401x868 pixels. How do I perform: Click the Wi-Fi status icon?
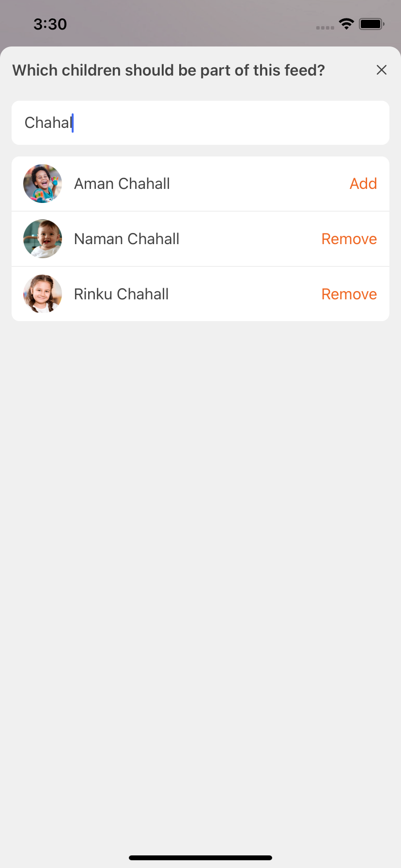click(x=346, y=24)
